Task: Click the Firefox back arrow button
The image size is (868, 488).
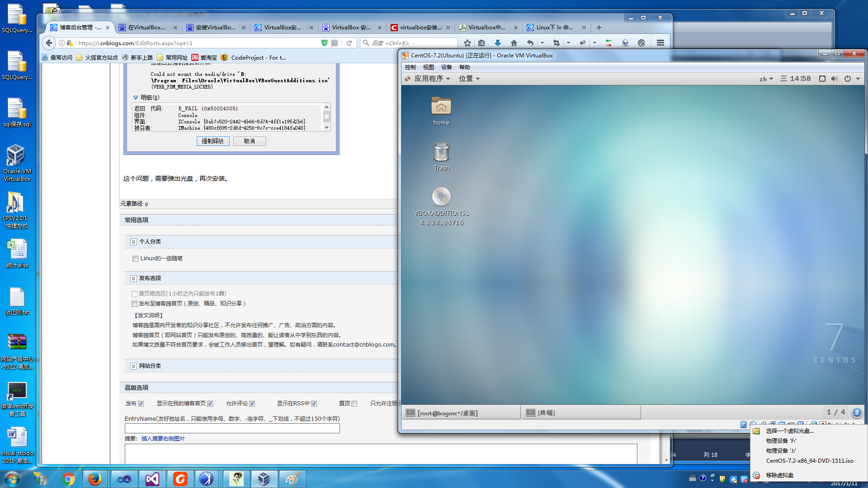Action: [49, 43]
